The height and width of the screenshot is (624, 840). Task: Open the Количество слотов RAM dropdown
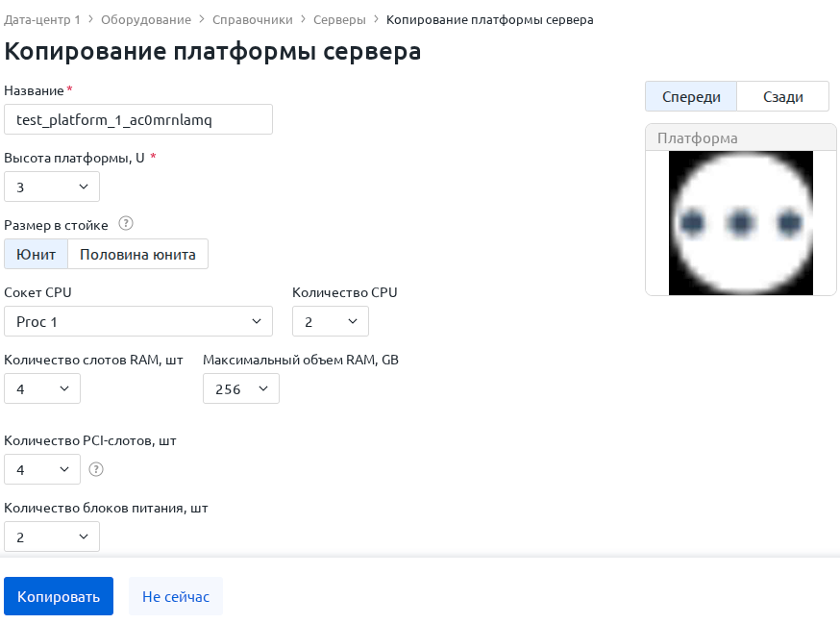tap(42, 388)
